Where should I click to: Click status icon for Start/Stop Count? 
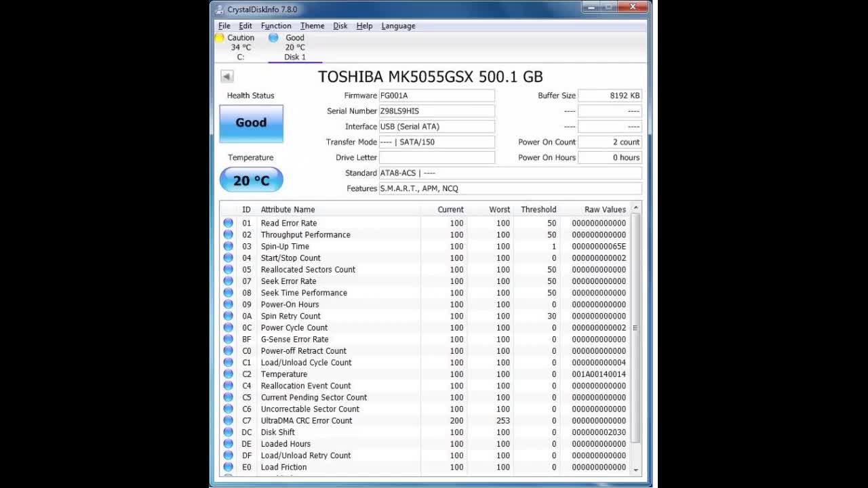(x=228, y=258)
